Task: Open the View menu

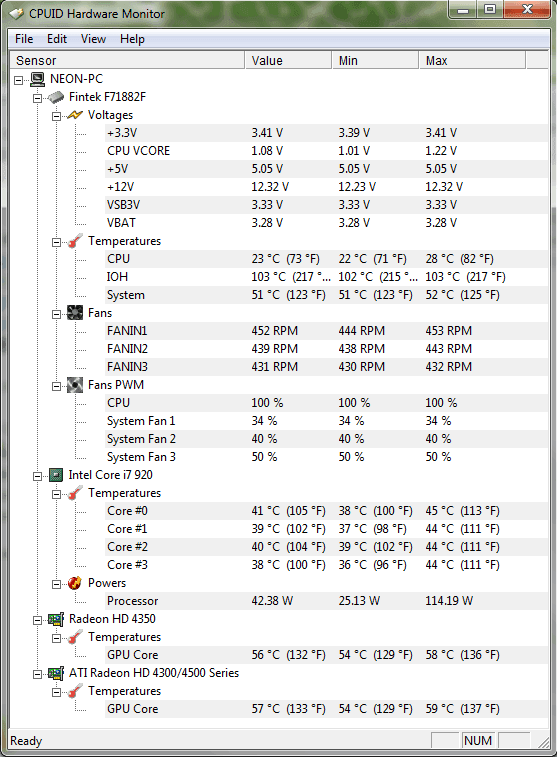Action: (93, 39)
